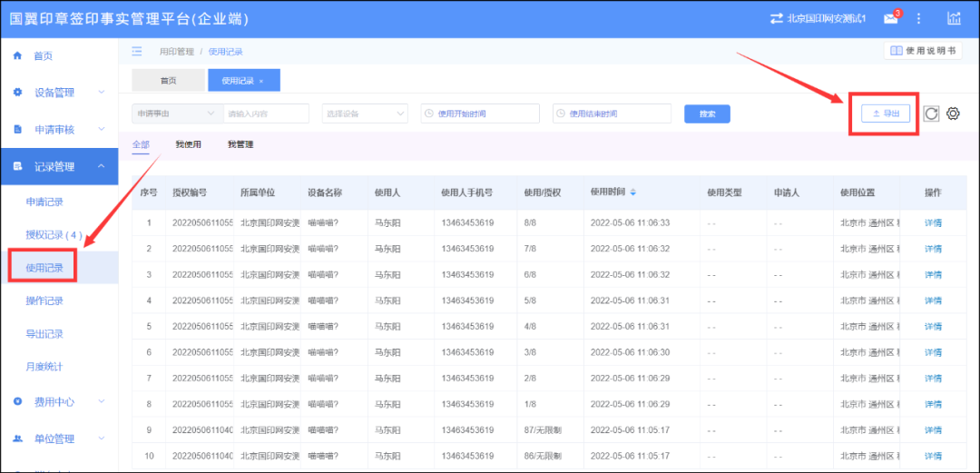Expand the 申请审核 menu chevron
The image size is (980, 473).
[102, 130]
